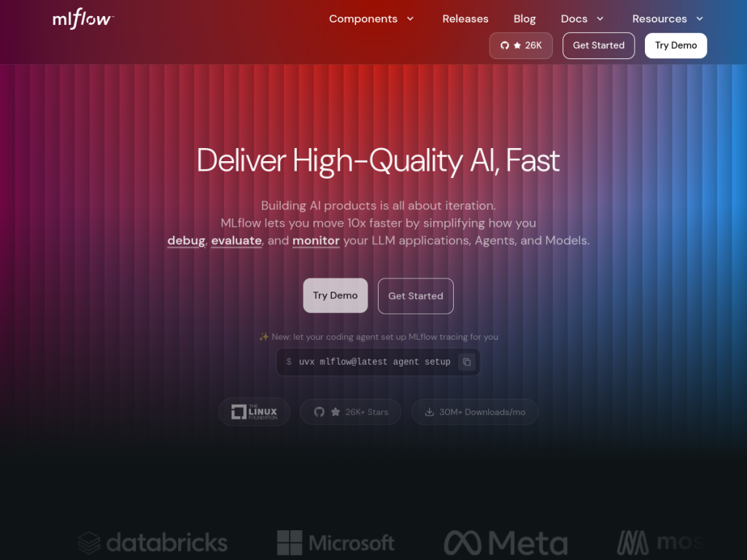Screen dimensions: 747x560
Task: Click the download icon in Downloads badge
Action: coord(429,412)
